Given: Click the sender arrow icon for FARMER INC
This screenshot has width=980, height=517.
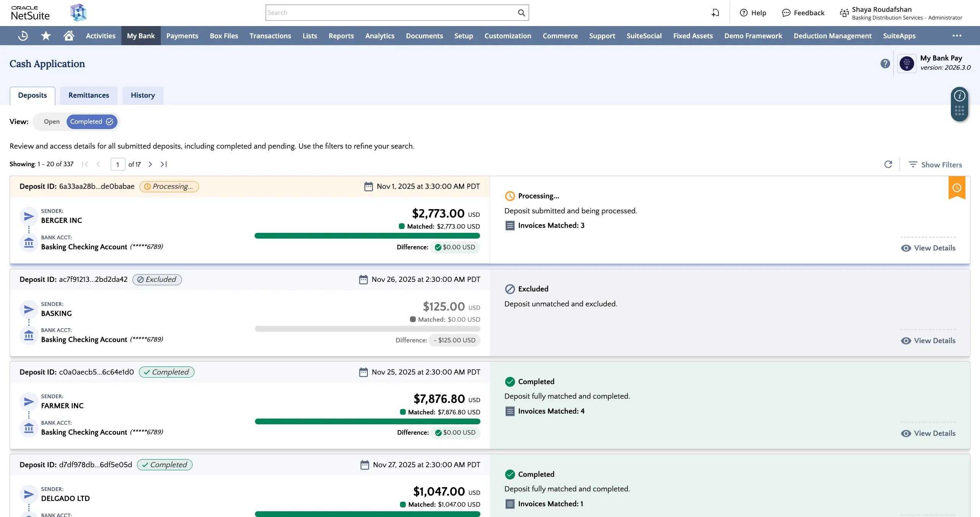Looking at the screenshot, I should pos(29,402).
